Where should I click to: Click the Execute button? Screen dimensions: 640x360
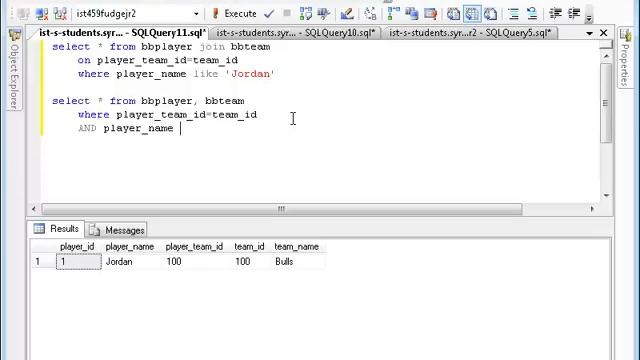pos(234,14)
